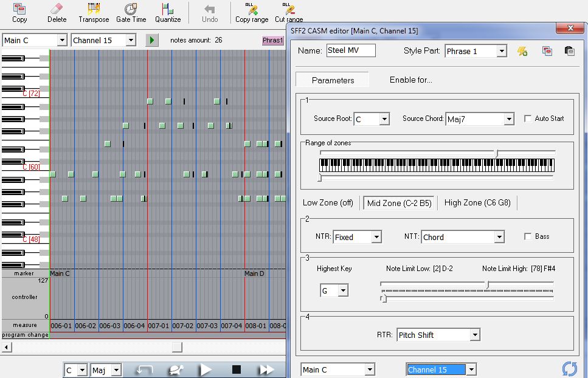Open the NTT Chord dropdown
This screenshot has width=588, height=378.
point(499,237)
